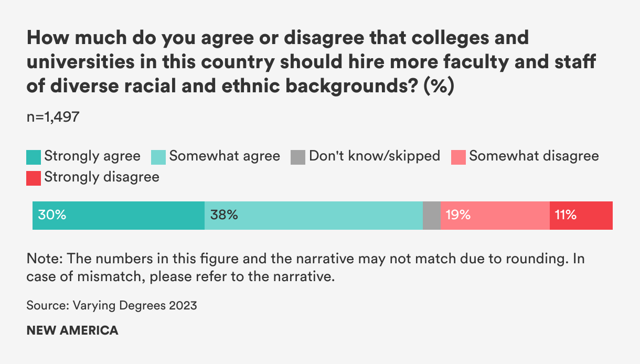Click the Strongly agree legend color swatch
The image size is (640, 364).
click(x=34, y=157)
